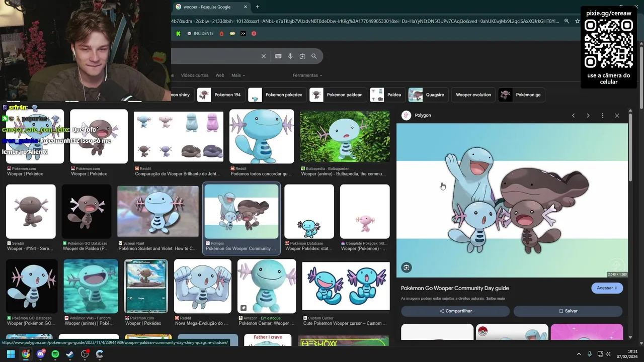
Task: Expand the Ferramentas tools dropdown
Action: pyautogui.click(x=307, y=75)
